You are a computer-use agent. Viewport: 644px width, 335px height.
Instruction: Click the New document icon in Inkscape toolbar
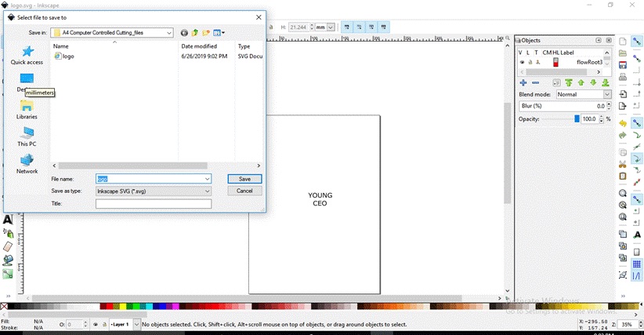(623, 42)
